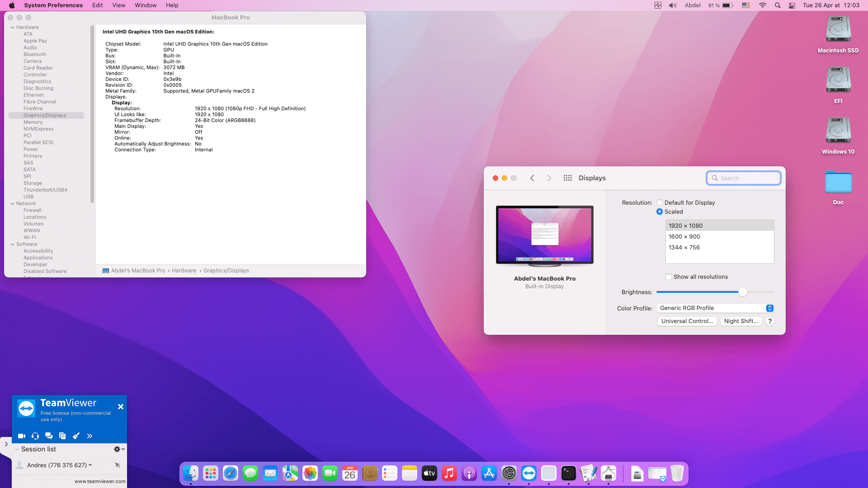Image resolution: width=868 pixels, height=488 pixels.
Task: Collapse the Network section in sidebar
Action: click(13, 204)
